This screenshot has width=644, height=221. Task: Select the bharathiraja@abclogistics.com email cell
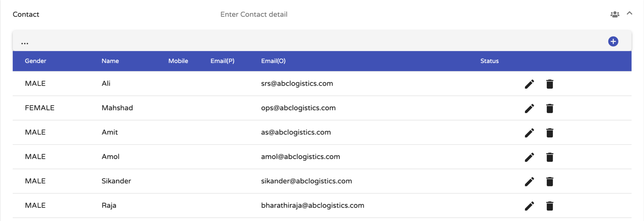click(x=312, y=206)
